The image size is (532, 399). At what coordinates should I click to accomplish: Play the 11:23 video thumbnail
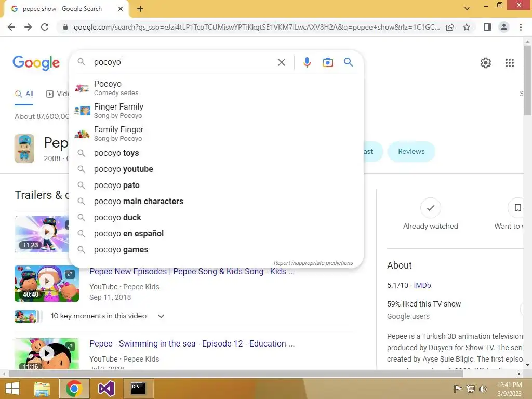click(x=42, y=234)
